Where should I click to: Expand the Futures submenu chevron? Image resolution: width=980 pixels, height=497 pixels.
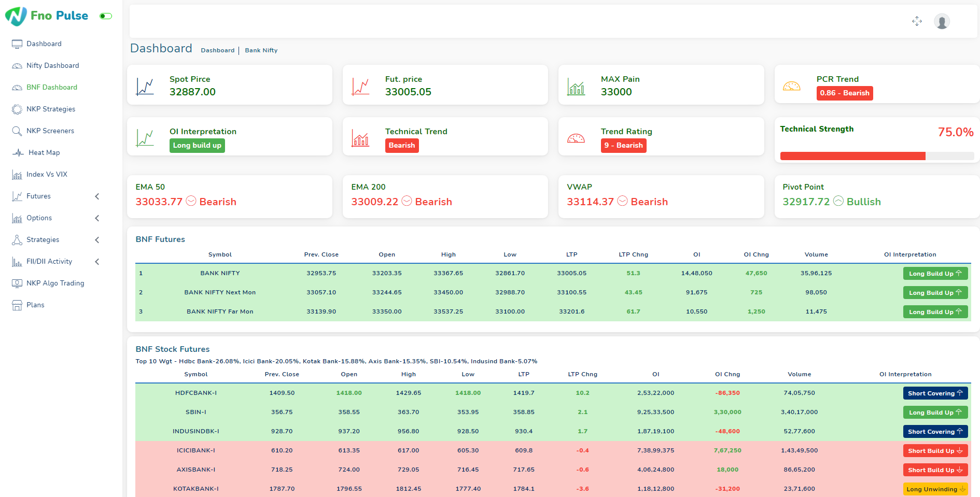(x=97, y=196)
